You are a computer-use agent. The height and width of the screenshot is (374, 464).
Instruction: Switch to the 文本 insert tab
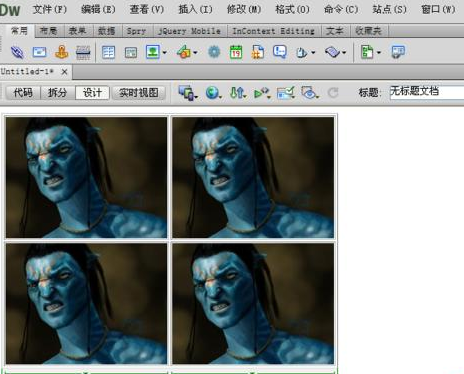(x=335, y=31)
